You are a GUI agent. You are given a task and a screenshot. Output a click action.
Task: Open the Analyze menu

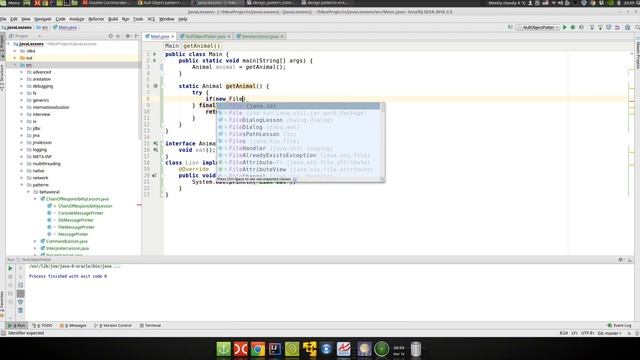pos(76,19)
